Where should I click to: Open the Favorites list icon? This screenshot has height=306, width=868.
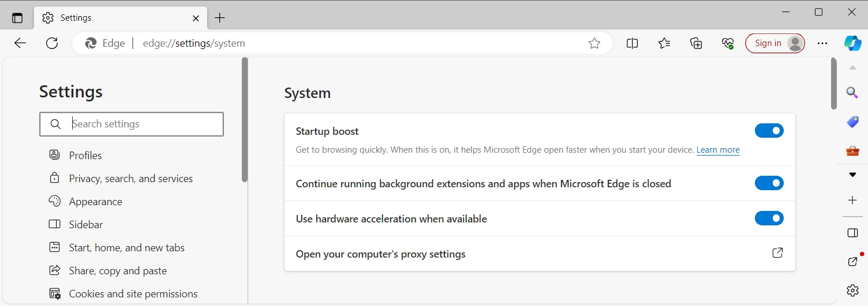tap(664, 43)
